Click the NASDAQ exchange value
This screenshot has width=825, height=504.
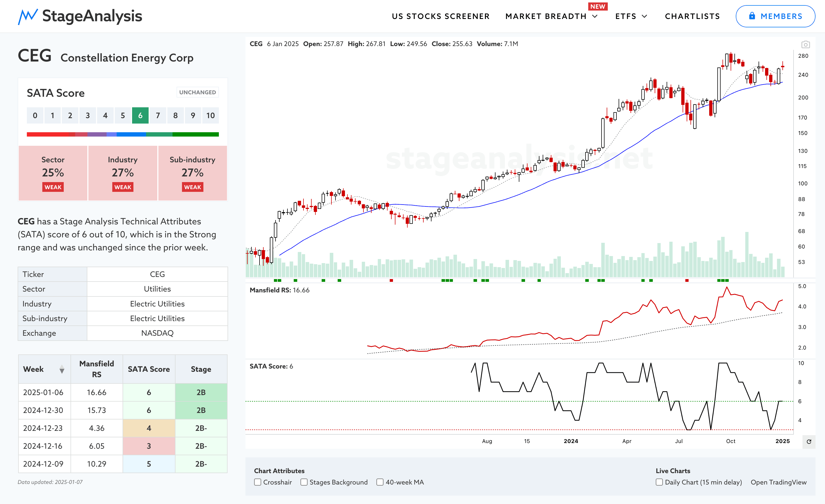157,333
